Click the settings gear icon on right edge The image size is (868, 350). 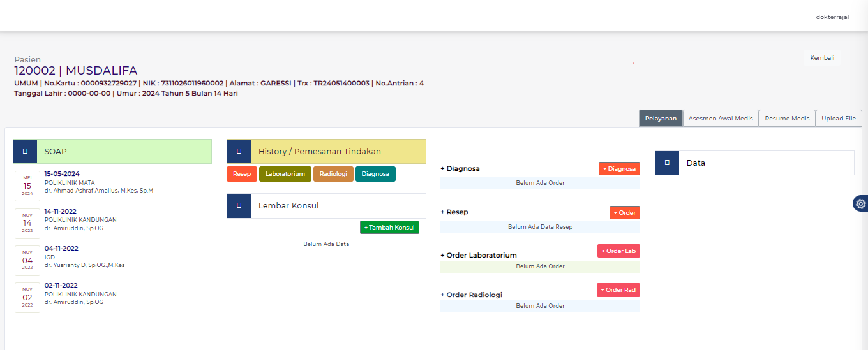click(861, 203)
